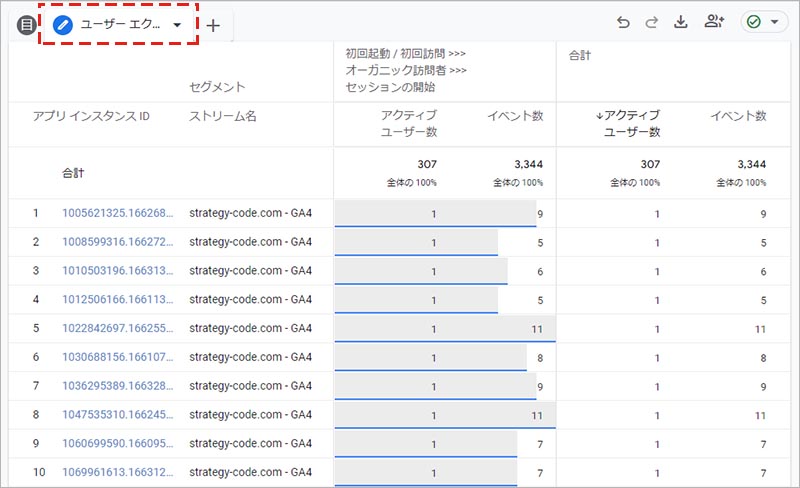Image resolution: width=800 pixels, height=488 pixels.
Task: Click the tab list icon at top left
Action: 26,25
